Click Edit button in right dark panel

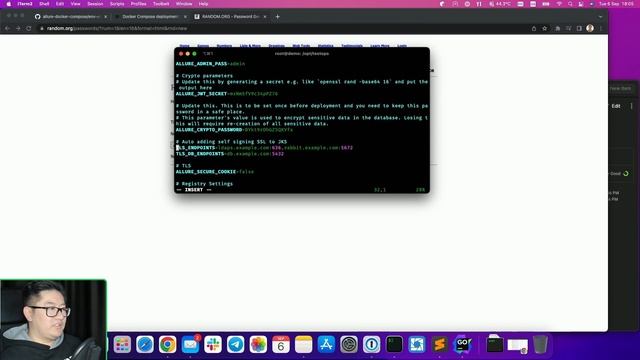(616, 106)
